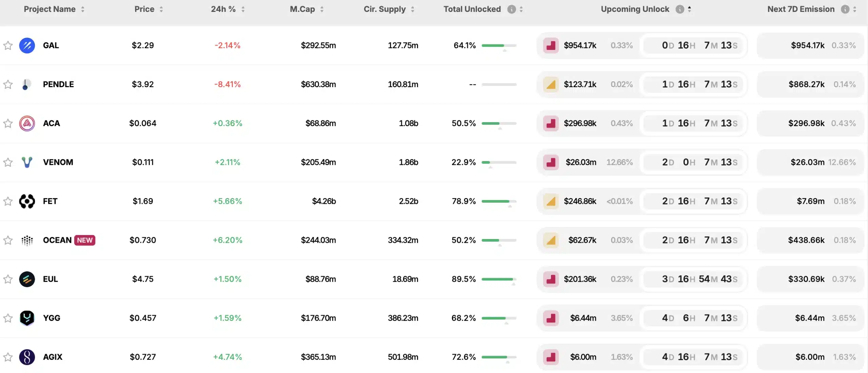The height and width of the screenshot is (373, 868).
Task: Open the OCEAN project link
Action: coord(57,240)
